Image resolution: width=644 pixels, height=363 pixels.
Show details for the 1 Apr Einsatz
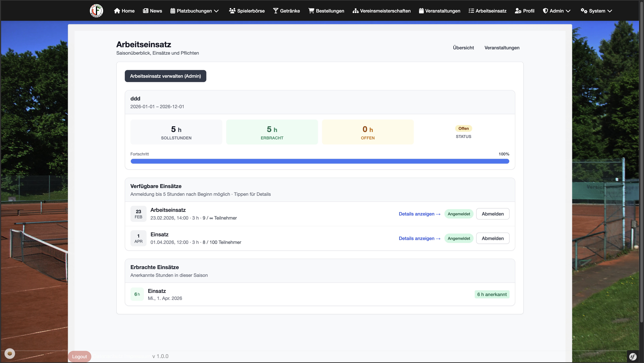click(419, 238)
